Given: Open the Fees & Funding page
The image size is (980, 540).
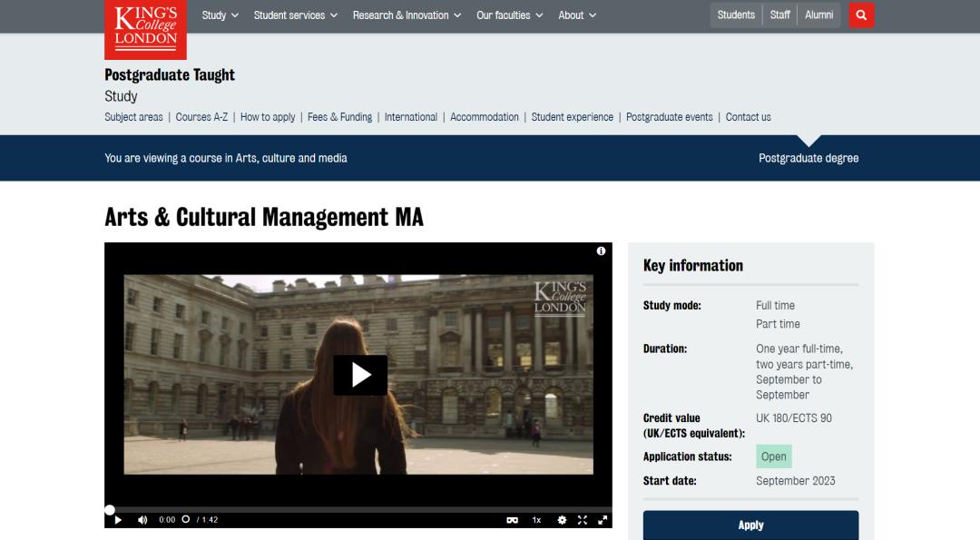Looking at the screenshot, I should pyautogui.click(x=339, y=117).
